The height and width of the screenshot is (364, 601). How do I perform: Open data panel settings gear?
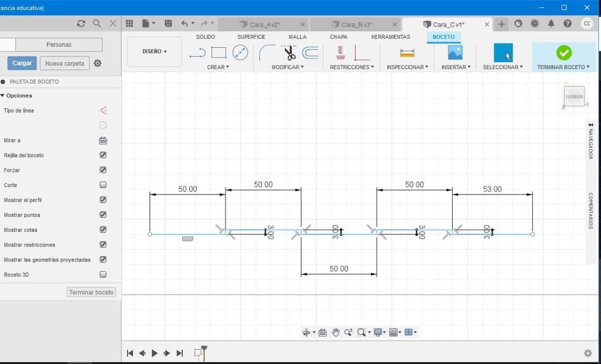click(x=98, y=63)
